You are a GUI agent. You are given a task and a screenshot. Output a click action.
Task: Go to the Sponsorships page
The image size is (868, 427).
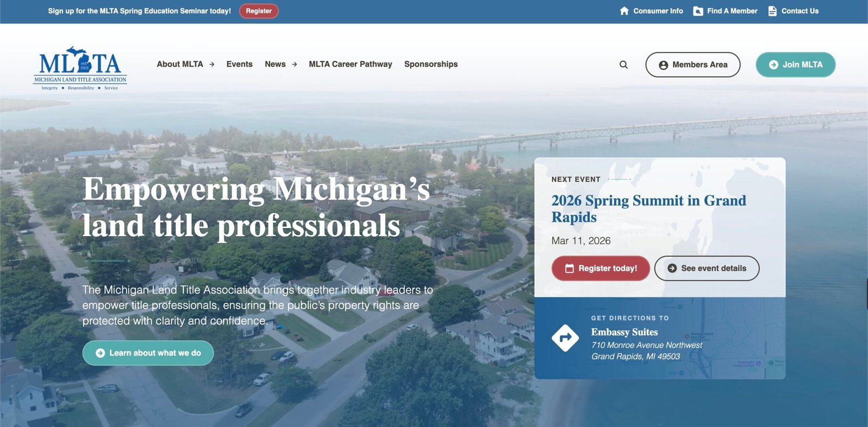(x=431, y=64)
